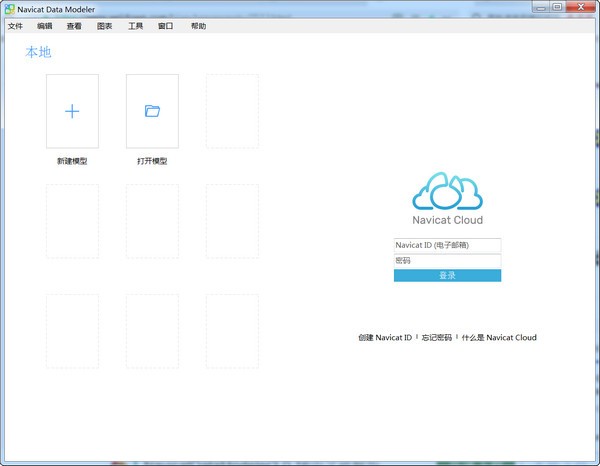Image resolution: width=600 pixels, height=466 pixels.
Task: Click the folder icon to open model
Action: click(x=152, y=111)
